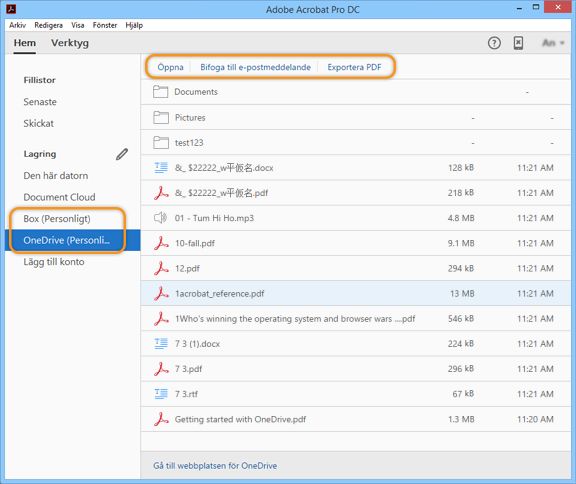Select file name 7 3.rtf
Screen dimensions: 576x484
click(186, 394)
